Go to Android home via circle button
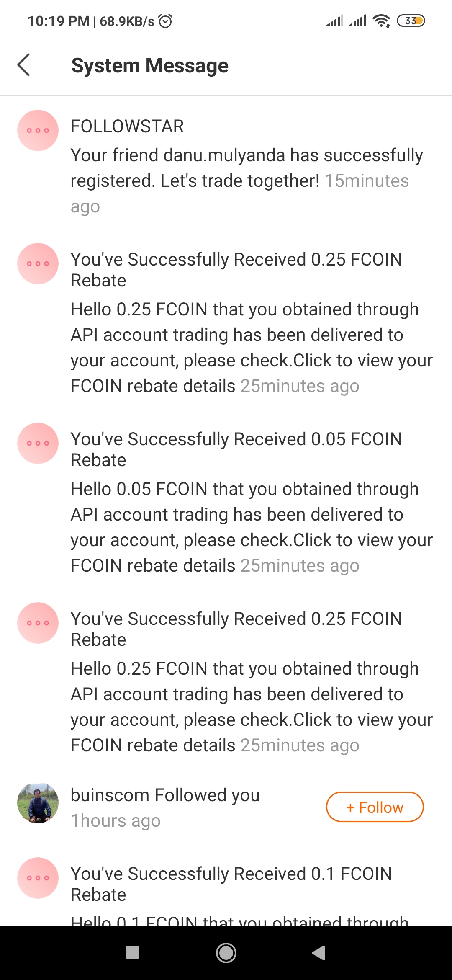 226,953
